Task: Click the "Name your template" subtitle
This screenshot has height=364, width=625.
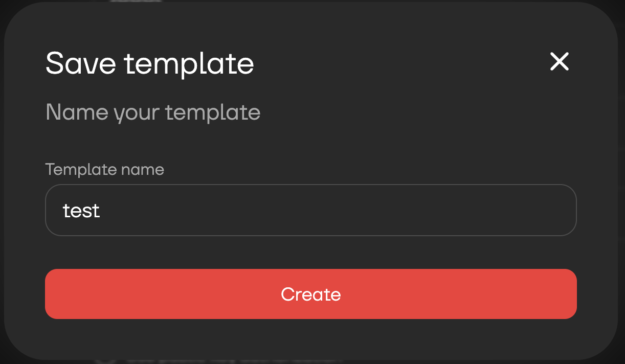Action: [153, 112]
